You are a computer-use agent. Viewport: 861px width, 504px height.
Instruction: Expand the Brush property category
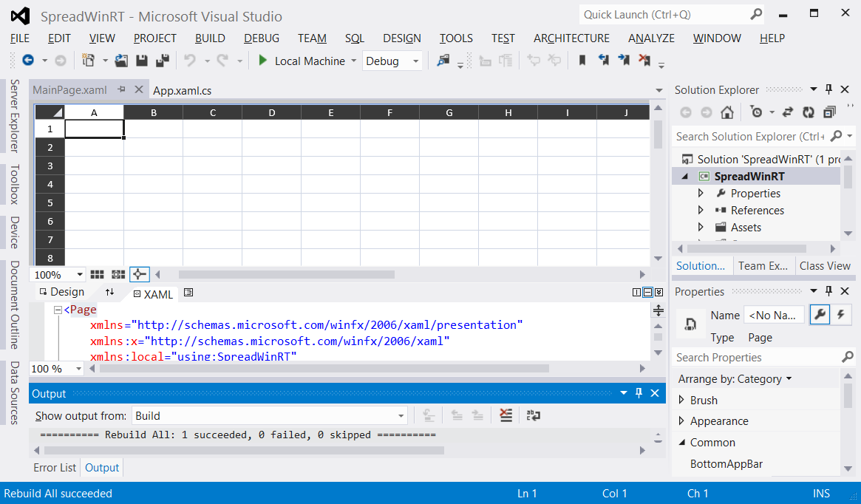[x=681, y=401]
